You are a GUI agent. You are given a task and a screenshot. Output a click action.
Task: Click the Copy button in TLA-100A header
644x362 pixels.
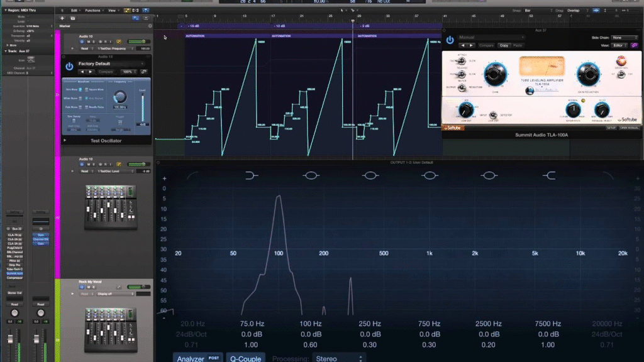tap(504, 45)
